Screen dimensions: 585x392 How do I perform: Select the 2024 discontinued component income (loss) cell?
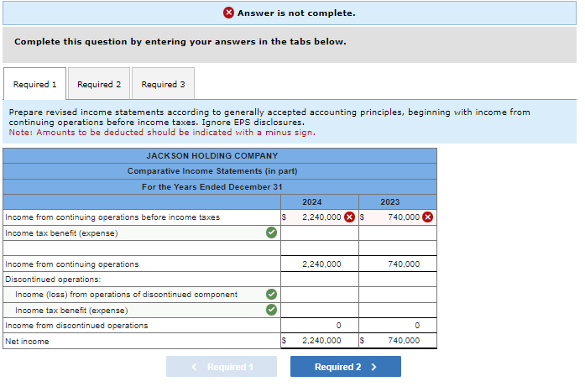pyautogui.click(x=320, y=295)
